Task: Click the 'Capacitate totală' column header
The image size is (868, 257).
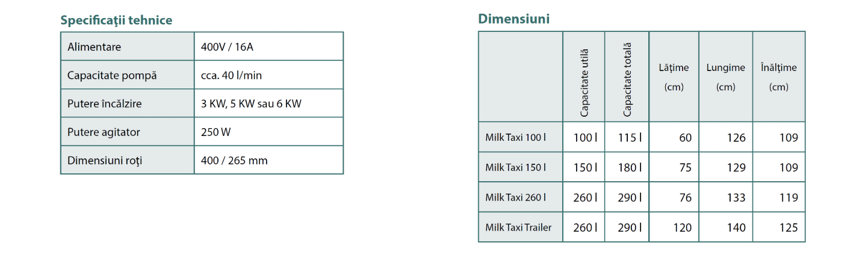Action: click(x=627, y=77)
